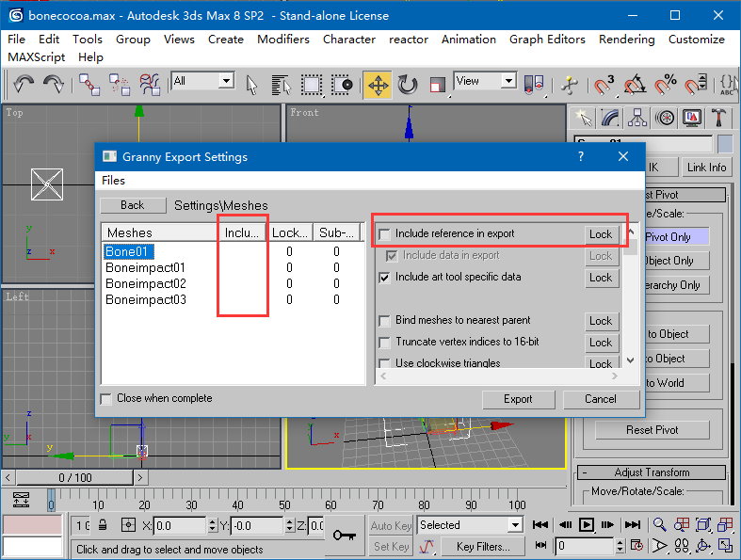Screen dimensions: 741x560
Task: Click the Undo arrow icon
Action: [24, 85]
